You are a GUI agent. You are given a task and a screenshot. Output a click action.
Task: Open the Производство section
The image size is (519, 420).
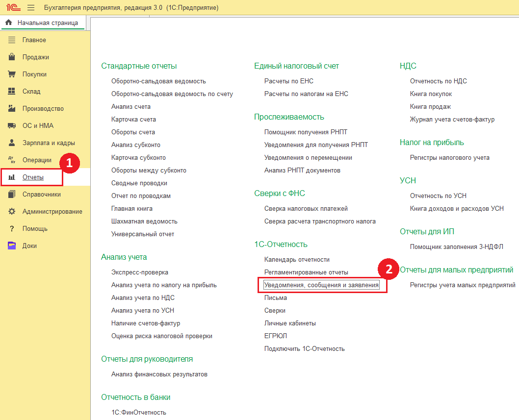[43, 108]
